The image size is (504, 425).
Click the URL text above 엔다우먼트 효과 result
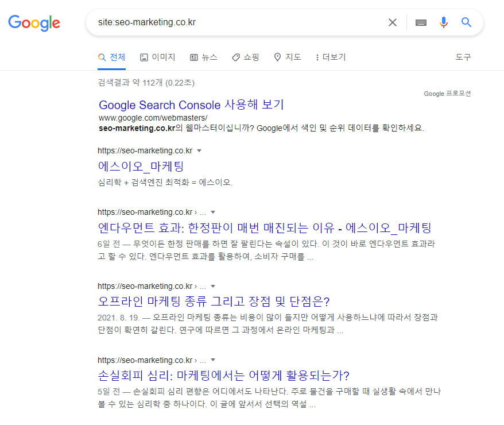tap(152, 212)
